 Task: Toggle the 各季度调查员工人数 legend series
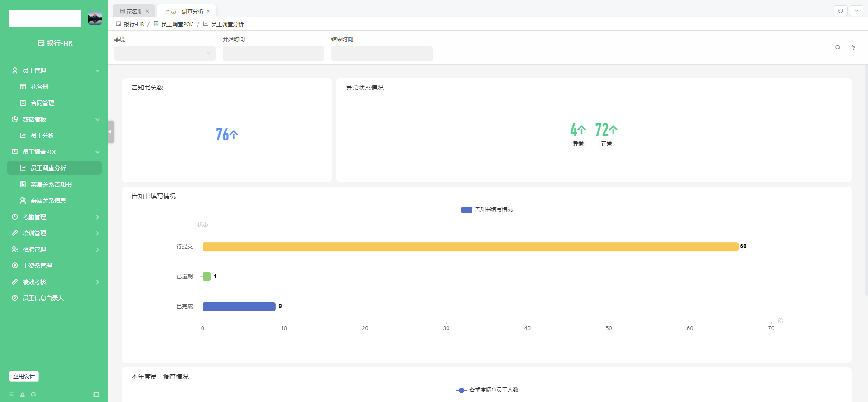point(487,390)
